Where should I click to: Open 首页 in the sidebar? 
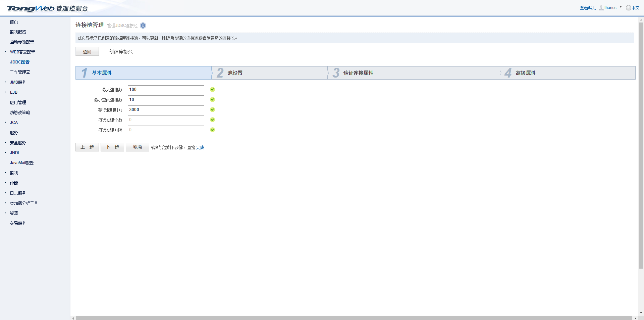[14, 22]
